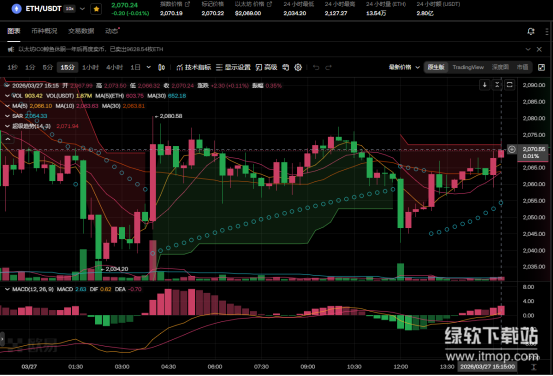Click the undo arrow in chart toolbar

coord(316,67)
